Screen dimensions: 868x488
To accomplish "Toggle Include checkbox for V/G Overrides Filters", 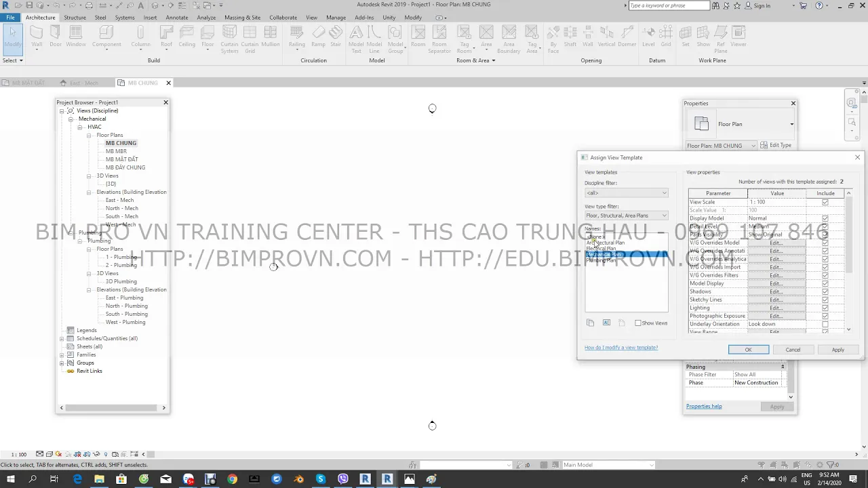I will [825, 275].
